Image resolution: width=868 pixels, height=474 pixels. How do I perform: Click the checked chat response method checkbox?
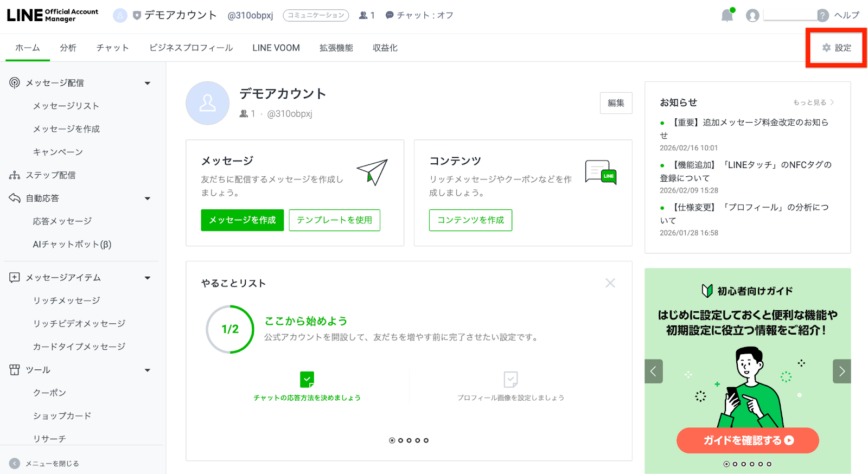307,379
